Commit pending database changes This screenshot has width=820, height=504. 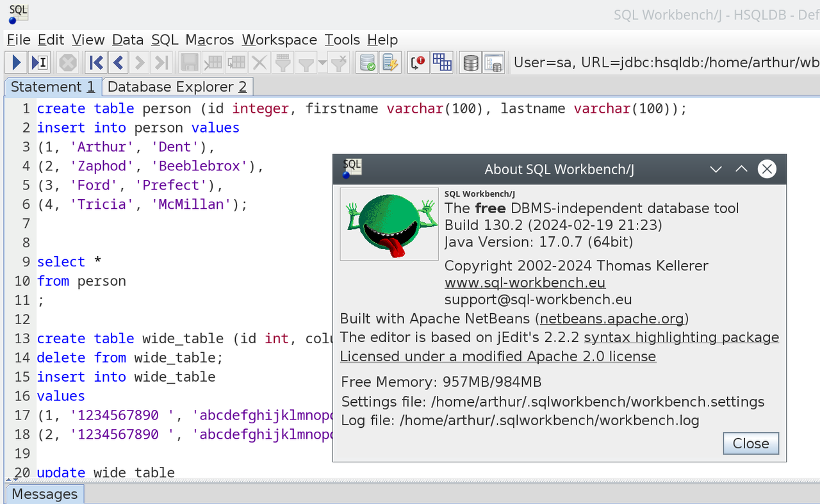(367, 62)
